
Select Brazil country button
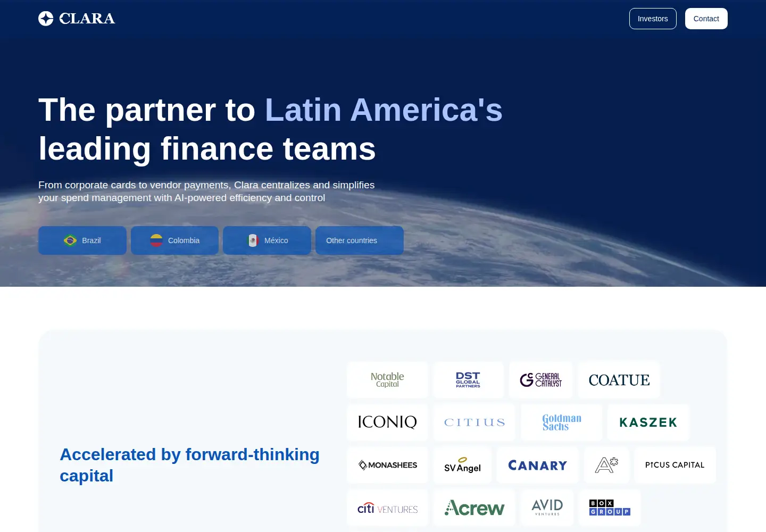point(82,240)
